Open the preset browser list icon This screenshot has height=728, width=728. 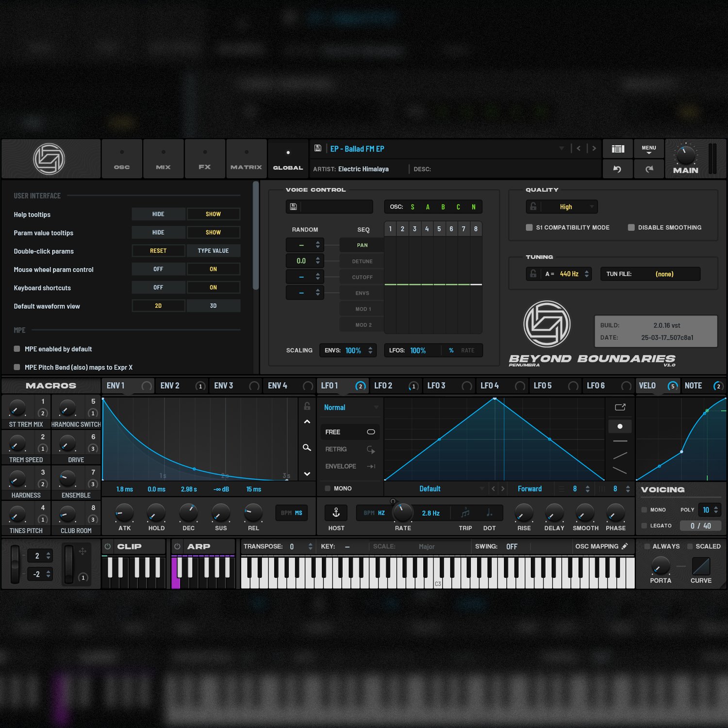(x=618, y=149)
